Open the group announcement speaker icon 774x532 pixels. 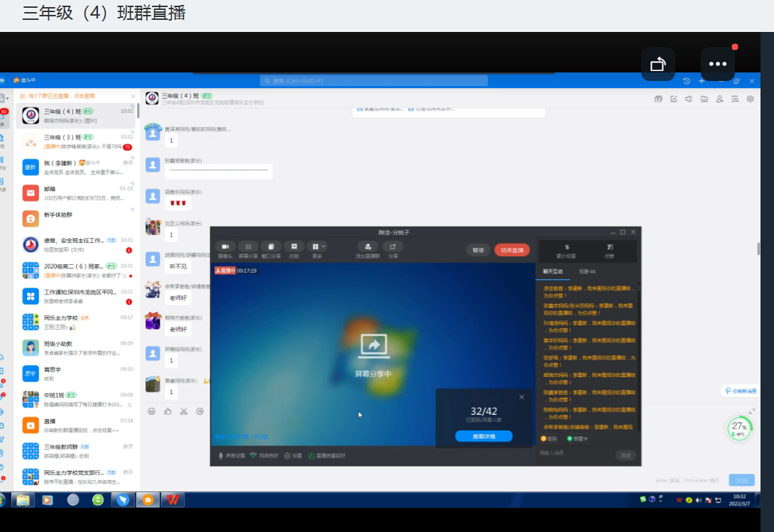(689, 99)
